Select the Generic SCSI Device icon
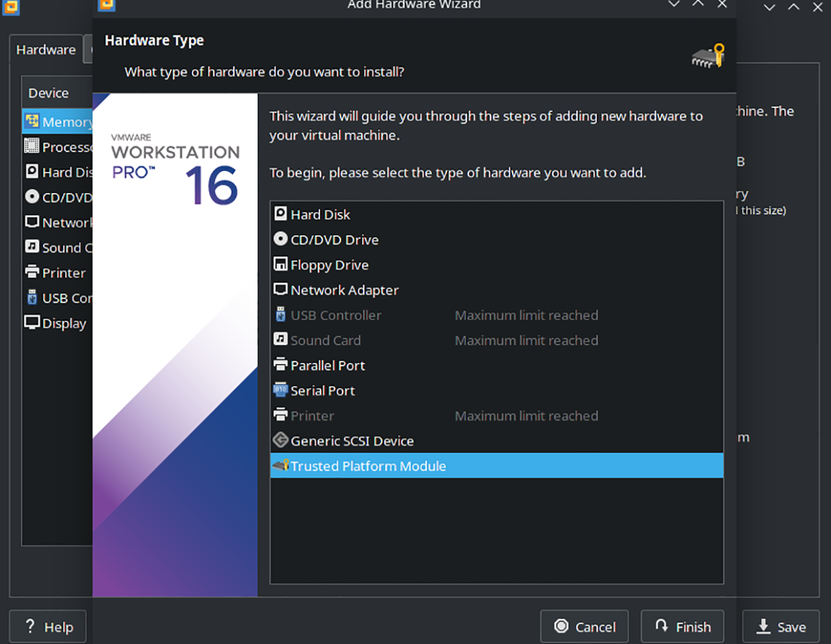The height and width of the screenshot is (644, 831). [x=280, y=440]
